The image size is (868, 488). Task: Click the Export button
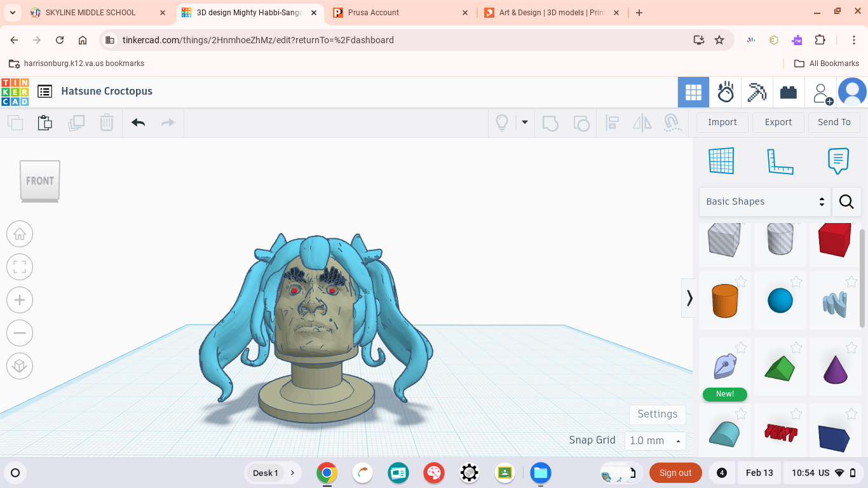click(x=778, y=122)
